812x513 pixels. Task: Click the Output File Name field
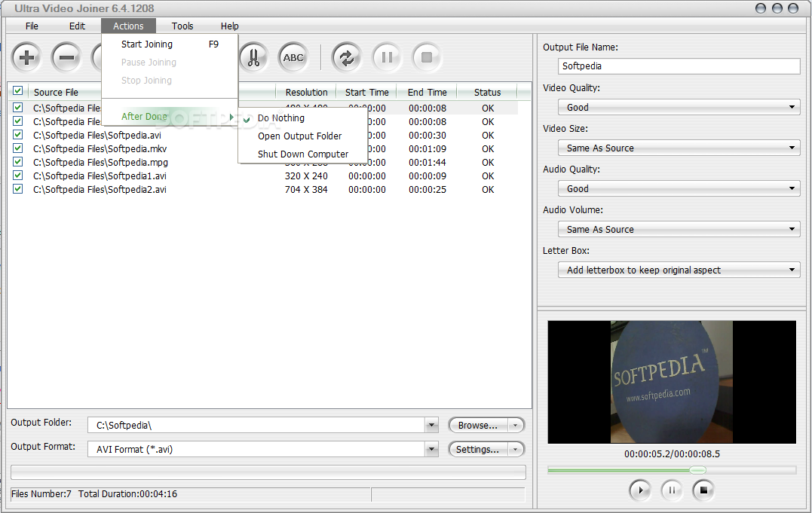click(x=679, y=66)
